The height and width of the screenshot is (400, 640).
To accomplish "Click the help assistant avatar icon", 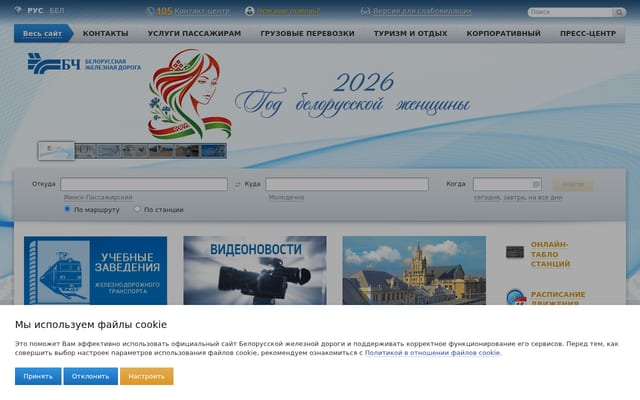I will coord(249,11).
